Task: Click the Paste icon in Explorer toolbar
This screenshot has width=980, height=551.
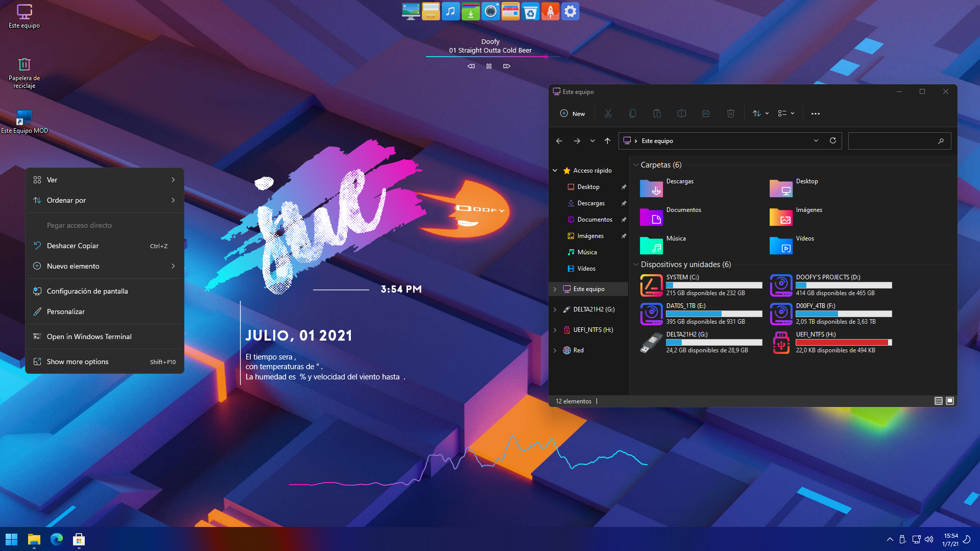Action: 657,113
